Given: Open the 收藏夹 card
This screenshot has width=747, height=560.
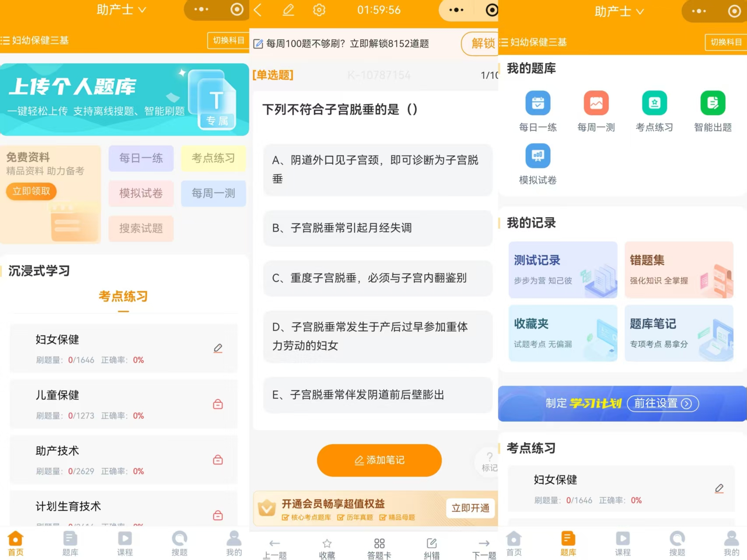Looking at the screenshot, I should click(x=563, y=333).
